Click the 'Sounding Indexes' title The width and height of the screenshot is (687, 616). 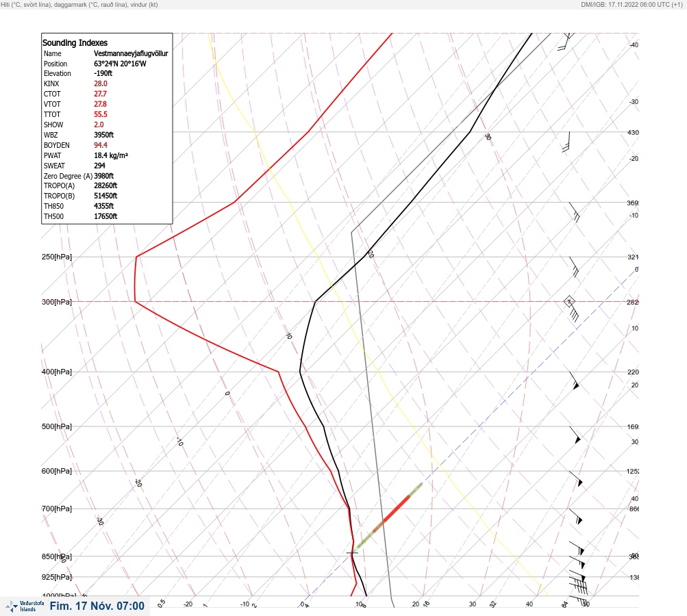[x=75, y=43]
